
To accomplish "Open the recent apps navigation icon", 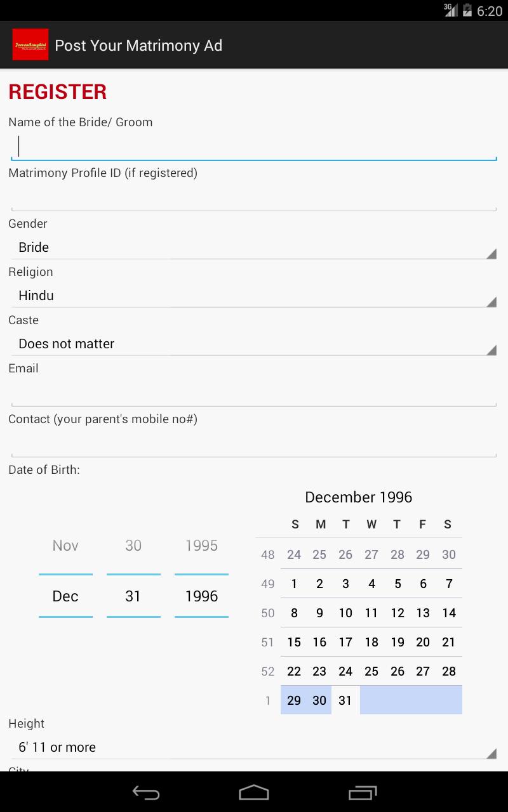I will [x=363, y=792].
